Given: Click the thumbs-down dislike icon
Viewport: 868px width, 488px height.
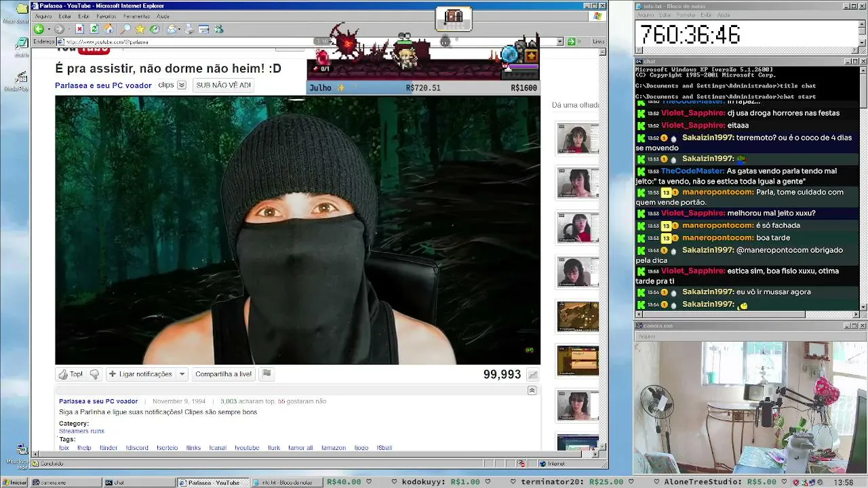Looking at the screenshot, I should pos(94,374).
